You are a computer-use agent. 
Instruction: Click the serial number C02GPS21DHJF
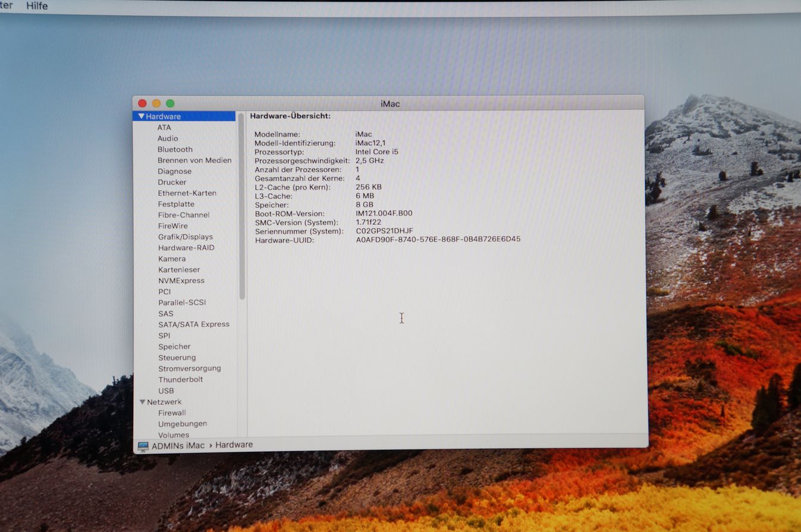pyautogui.click(x=384, y=231)
